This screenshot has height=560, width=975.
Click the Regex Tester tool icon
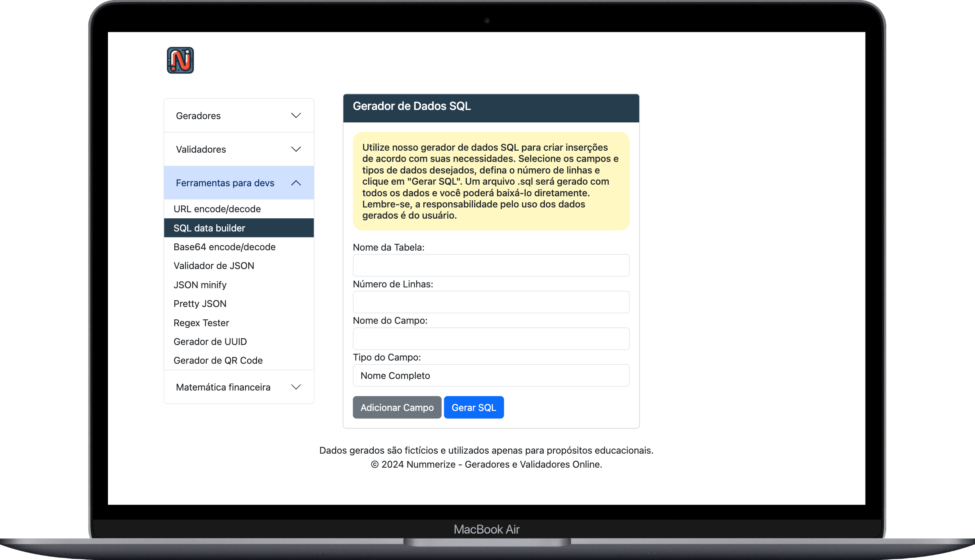pos(201,322)
